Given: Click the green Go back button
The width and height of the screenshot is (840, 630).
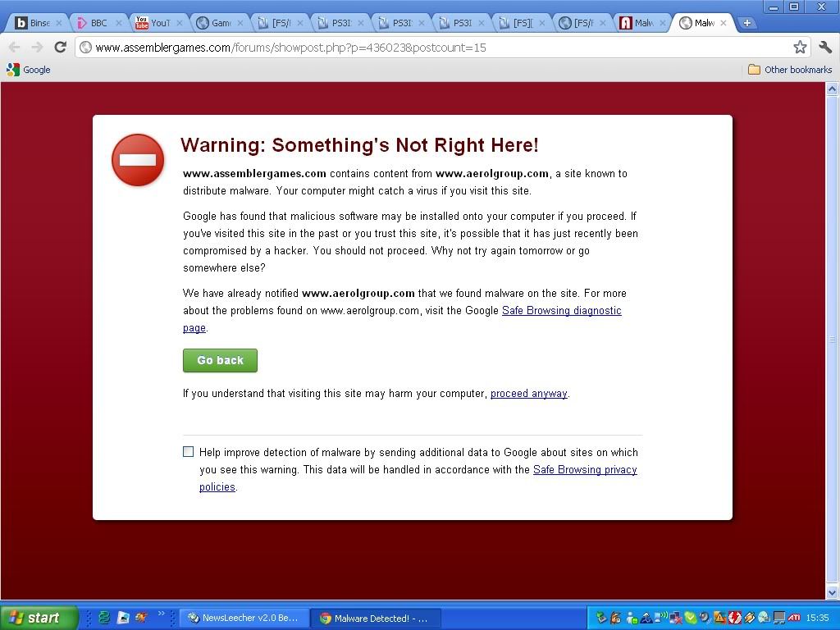Looking at the screenshot, I should pyautogui.click(x=220, y=361).
